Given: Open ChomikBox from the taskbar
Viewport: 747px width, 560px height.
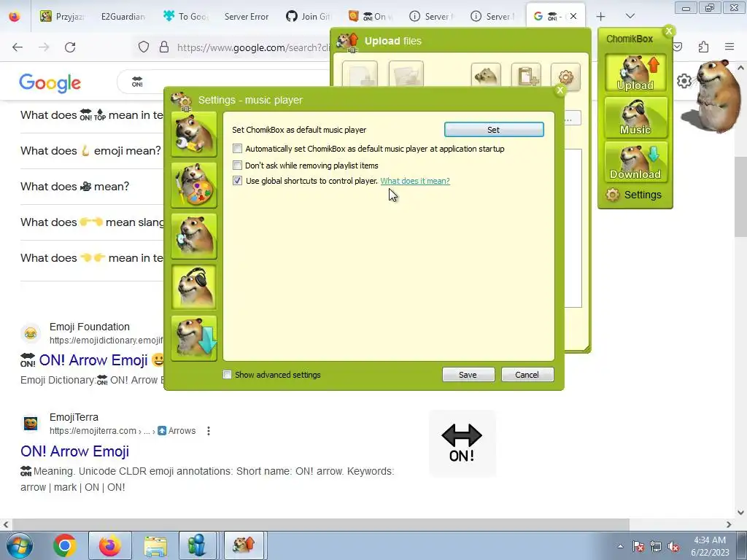Looking at the screenshot, I should click(x=244, y=545).
